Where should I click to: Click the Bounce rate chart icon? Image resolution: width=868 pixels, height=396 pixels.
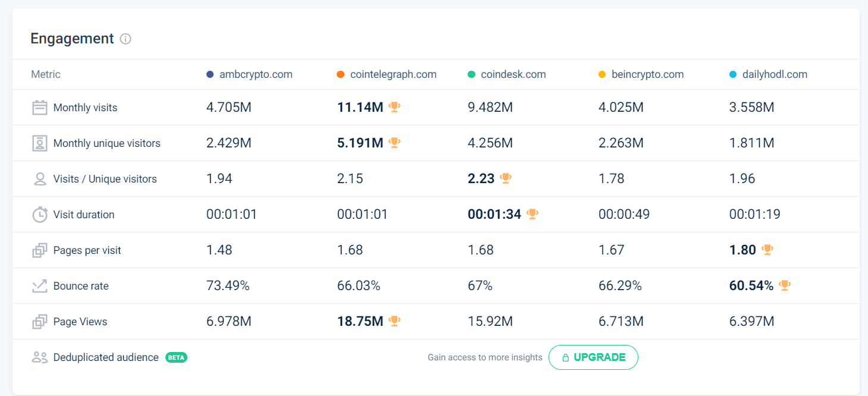tap(40, 286)
